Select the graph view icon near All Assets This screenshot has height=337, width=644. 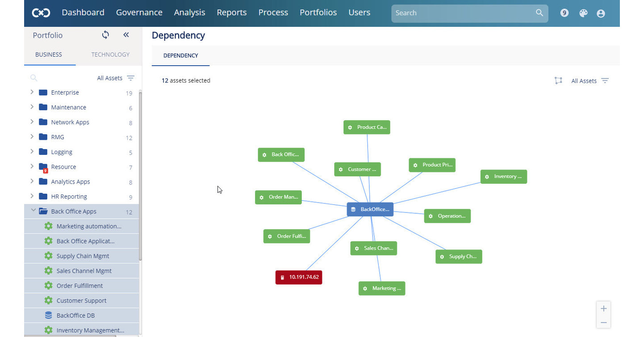coord(558,81)
